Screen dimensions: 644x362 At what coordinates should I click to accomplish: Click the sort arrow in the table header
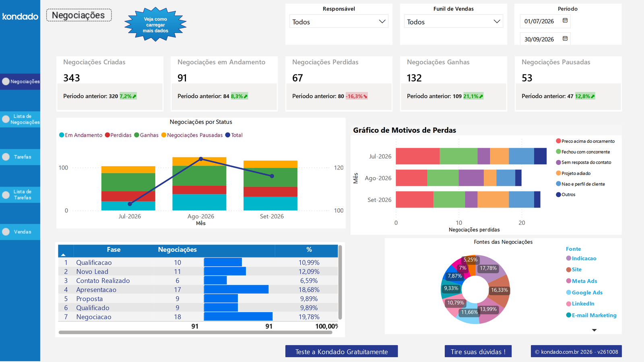click(x=63, y=255)
